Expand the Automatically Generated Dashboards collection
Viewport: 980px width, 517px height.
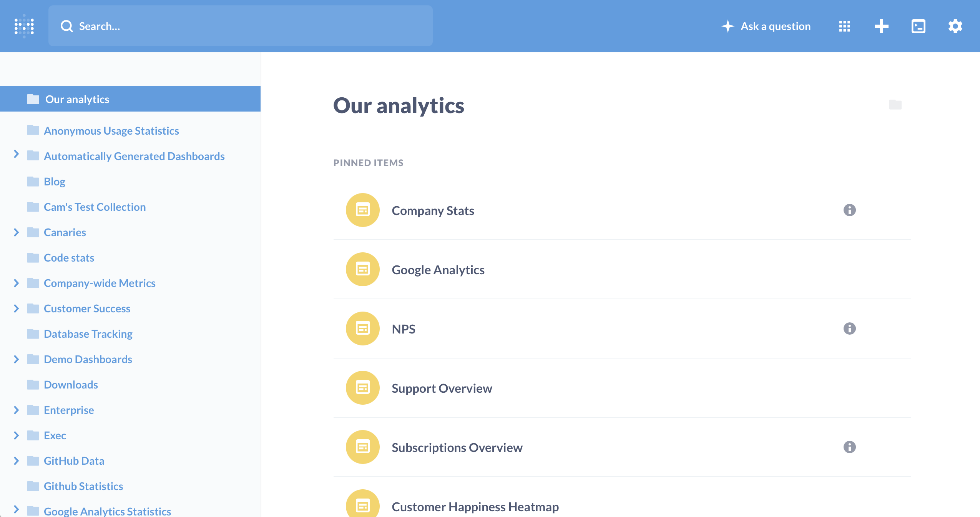(x=16, y=154)
